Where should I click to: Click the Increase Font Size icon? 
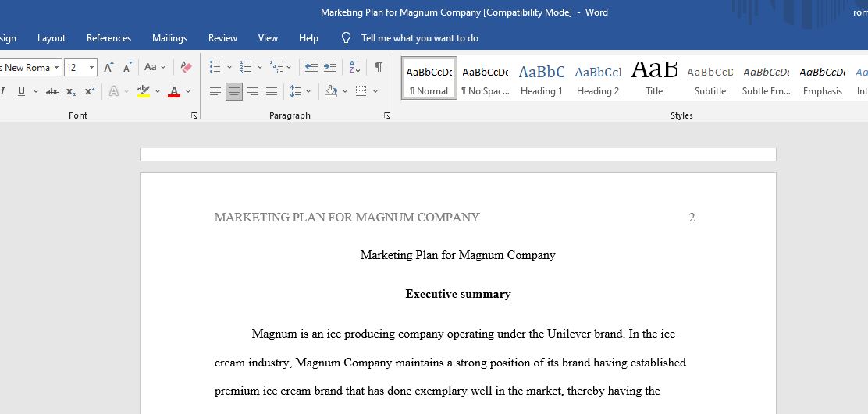tap(109, 67)
